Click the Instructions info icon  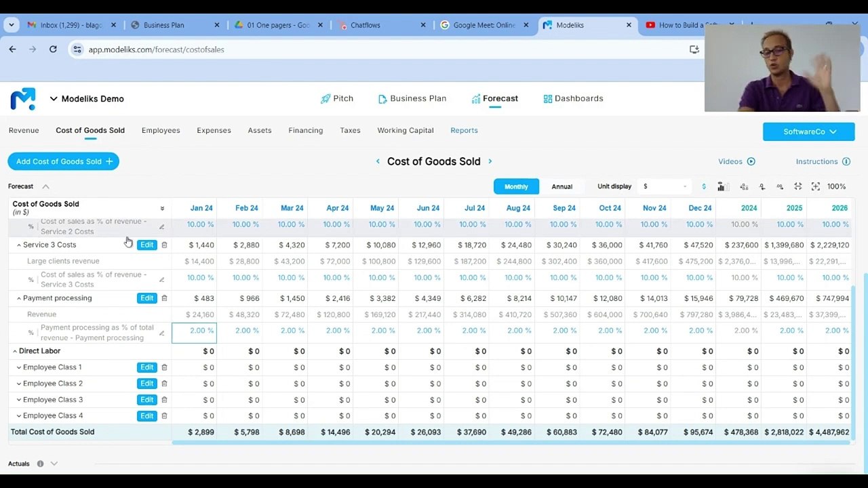[846, 161]
